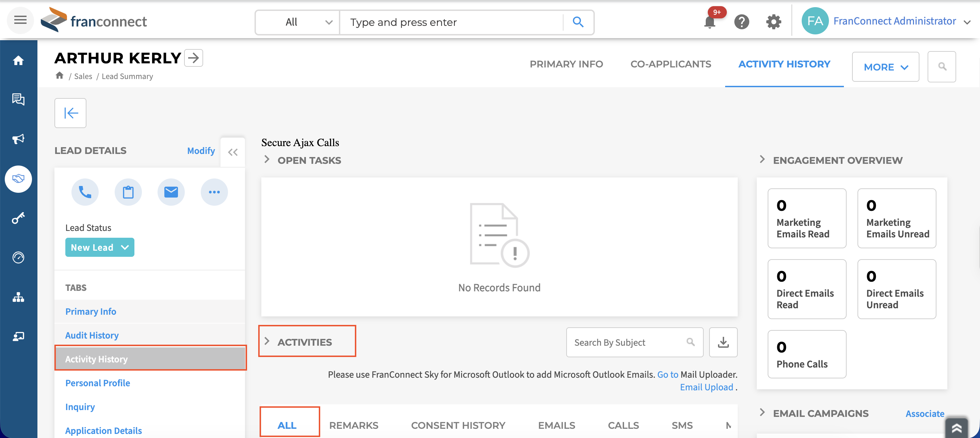The width and height of the screenshot is (980, 438).
Task: Click the franconnect logo
Action: (94, 20)
